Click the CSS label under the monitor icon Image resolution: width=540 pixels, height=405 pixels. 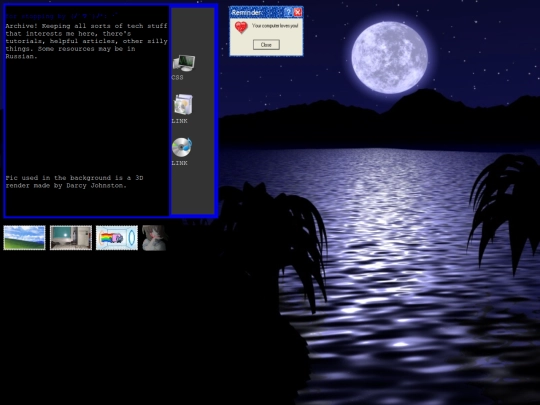point(177,77)
